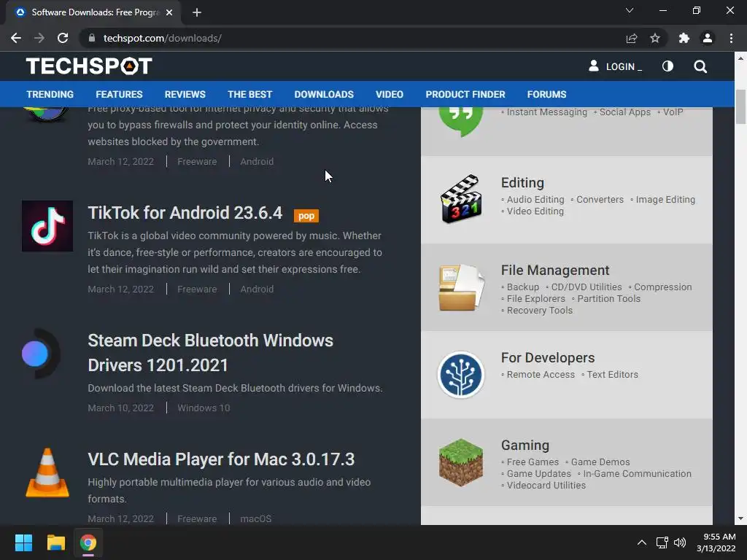Click the LOGIN user button

(615, 66)
